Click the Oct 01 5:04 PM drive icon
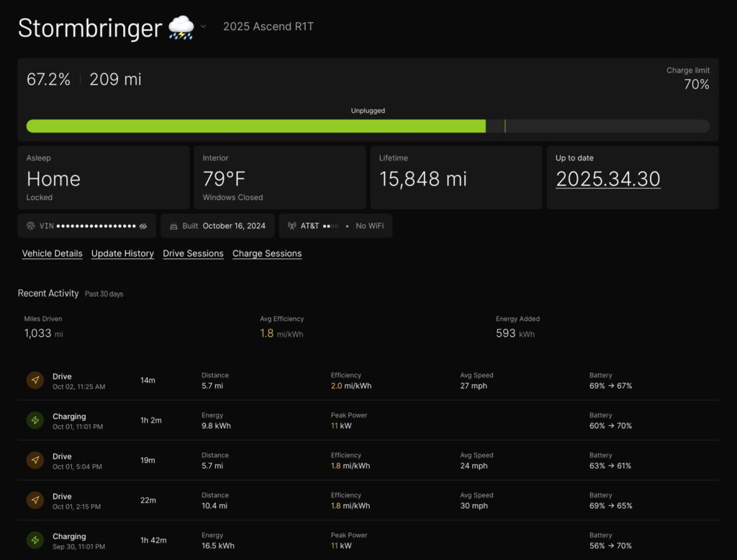Viewport: 737px width, 560px height. point(35,461)
